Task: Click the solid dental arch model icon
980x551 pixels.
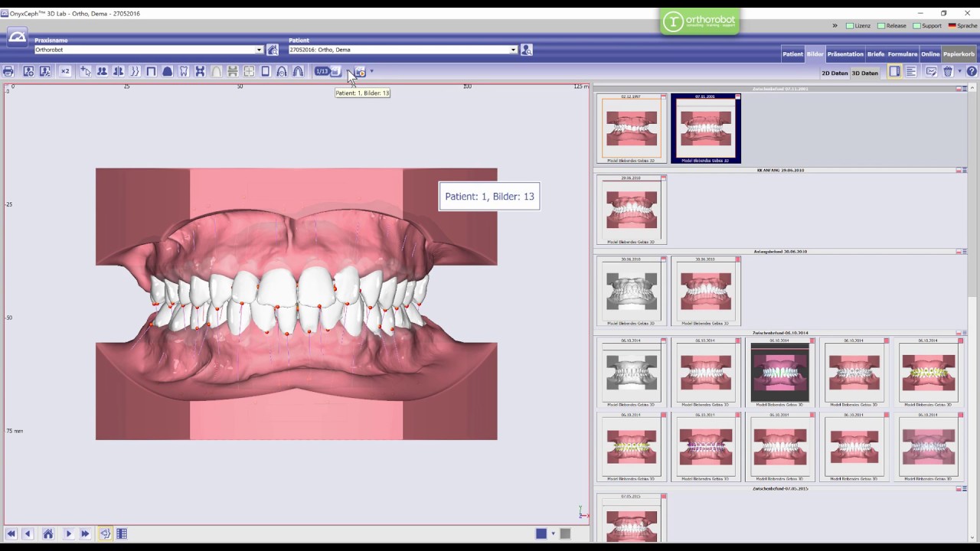Action: pos(167,71)
